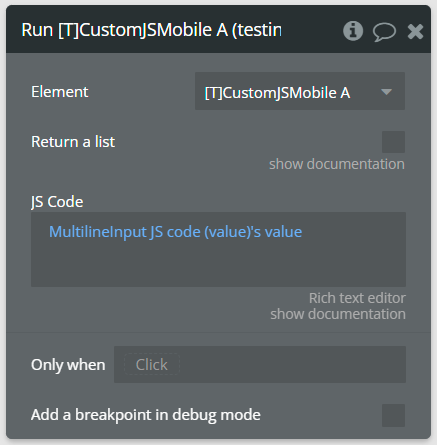Show documentation below Return a list

337,164
